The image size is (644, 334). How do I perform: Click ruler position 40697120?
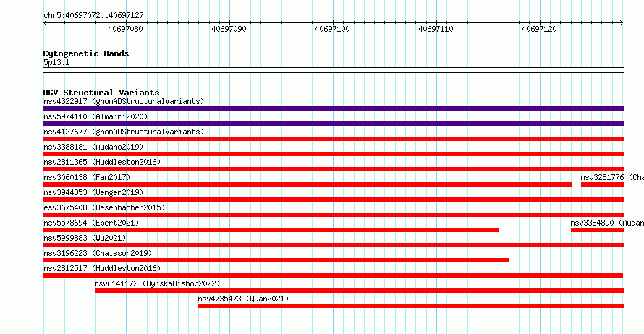click(539, 29)
